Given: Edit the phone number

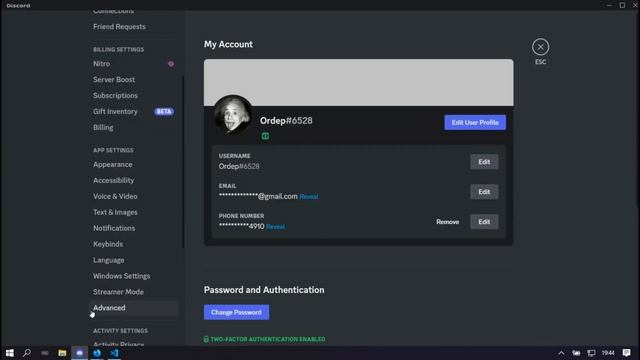Looking at the screenshot, I should (x=484, y=222).
